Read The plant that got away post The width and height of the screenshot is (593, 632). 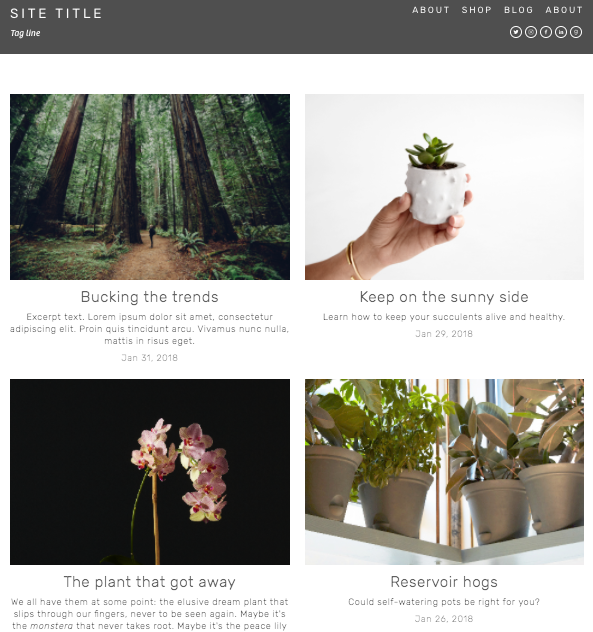(x=150, y=582)
